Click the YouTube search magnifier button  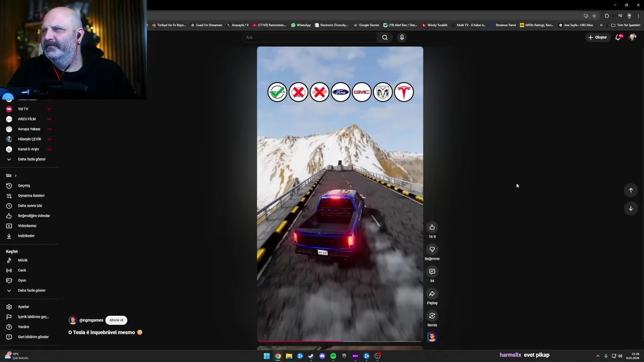point(385,37)
